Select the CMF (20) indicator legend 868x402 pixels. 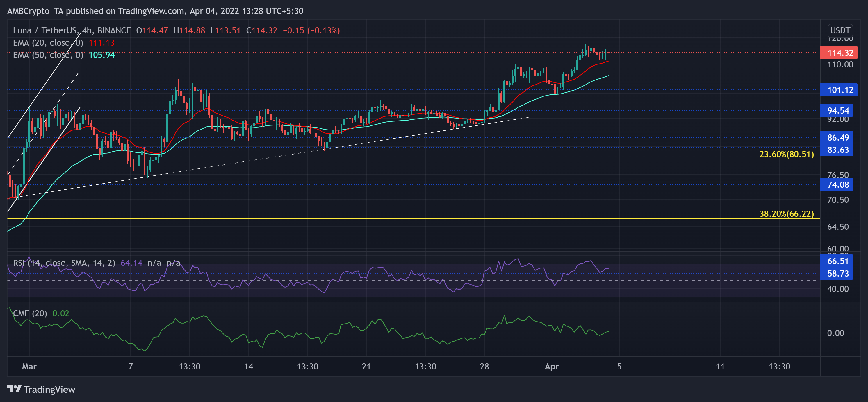tap(30, 313)
